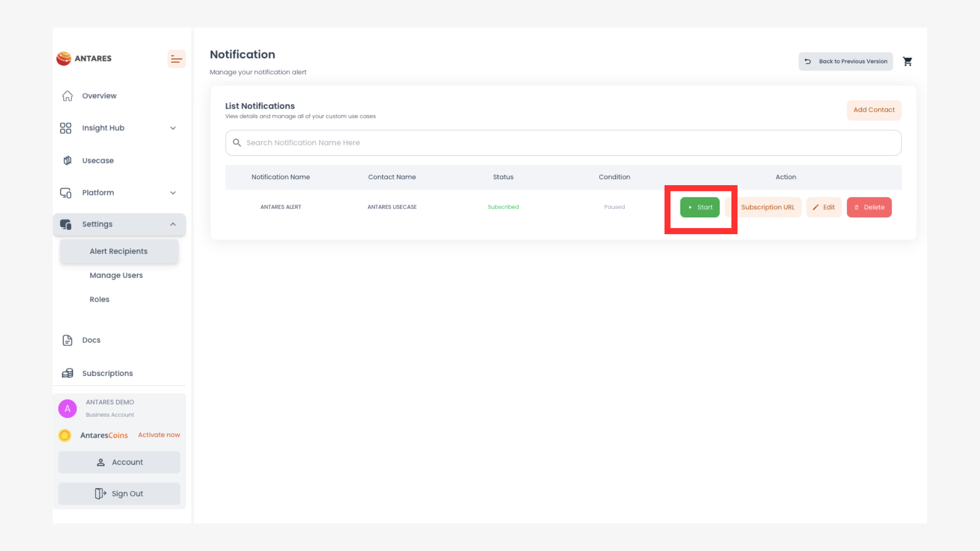The width and height of the screenshot is (980, 551).
Task: Click the sidebar collapse hamburger icon
Action: [x=176, y=59]
